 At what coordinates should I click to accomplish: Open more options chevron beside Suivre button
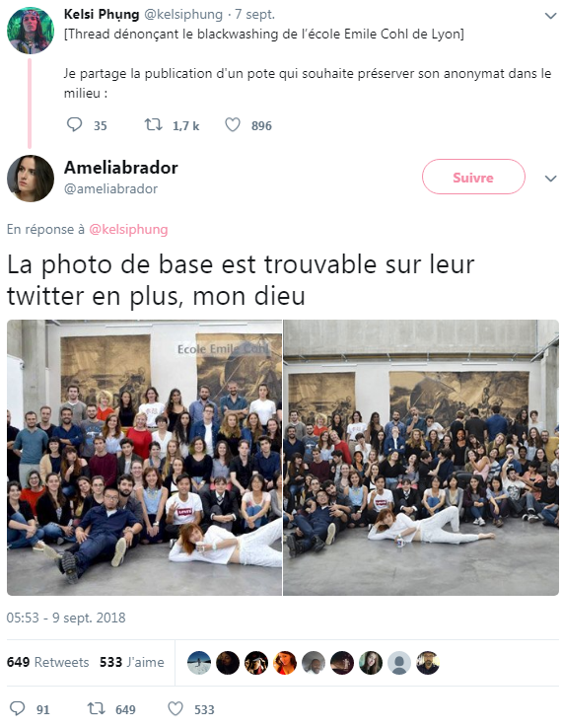pyautogui.click(x=550, y=179)
